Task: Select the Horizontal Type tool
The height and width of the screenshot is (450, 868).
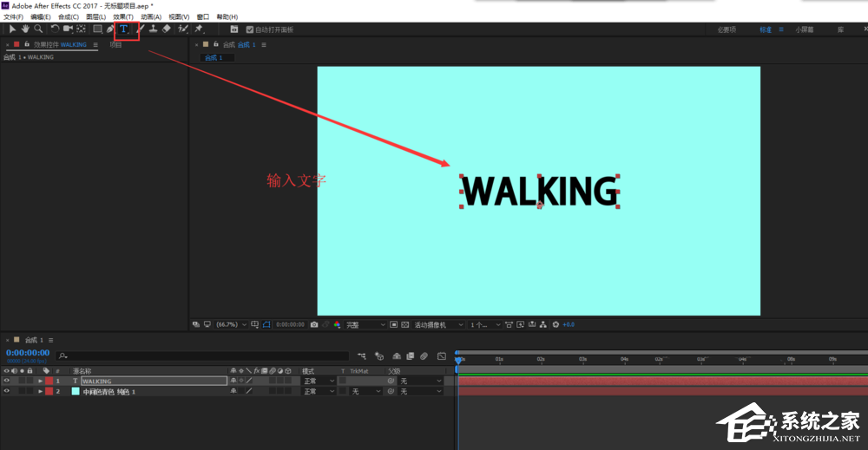Action: (123, 29)
